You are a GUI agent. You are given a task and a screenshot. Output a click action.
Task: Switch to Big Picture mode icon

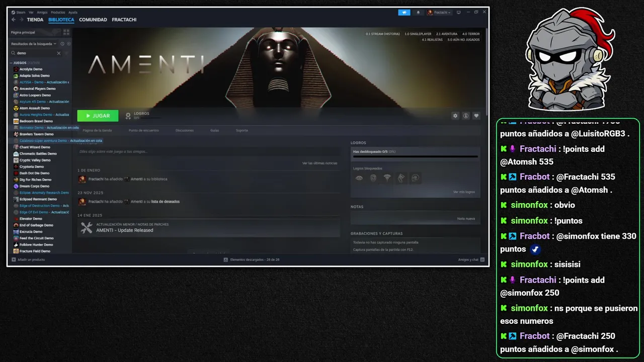(x=458, y=12)
